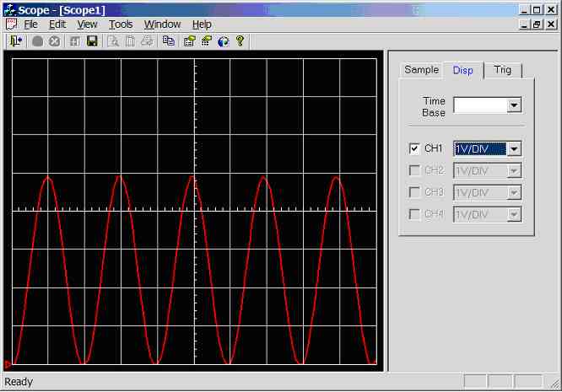Open the Window menu
This screenshot has height=392, width=562.
pos(162,24)
